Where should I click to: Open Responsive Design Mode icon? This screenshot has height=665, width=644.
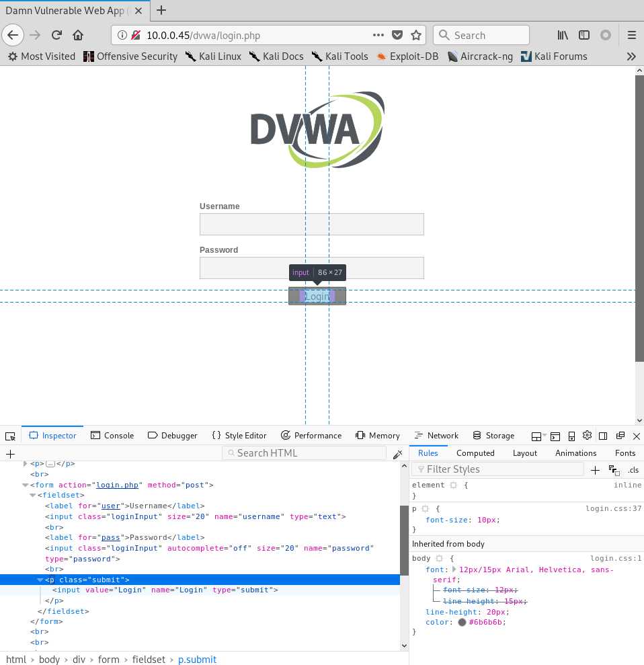coord(571,436)
